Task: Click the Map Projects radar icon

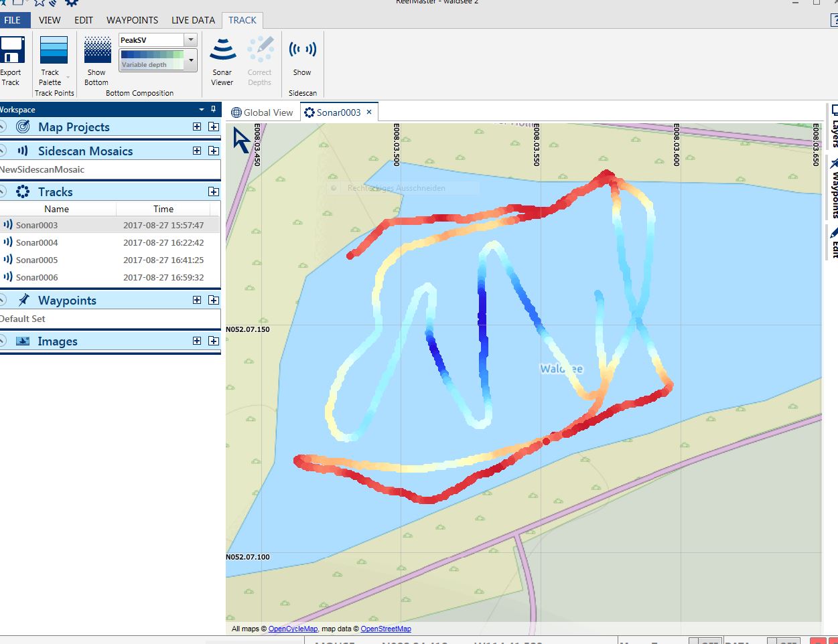Action: [x=23, y=127]
